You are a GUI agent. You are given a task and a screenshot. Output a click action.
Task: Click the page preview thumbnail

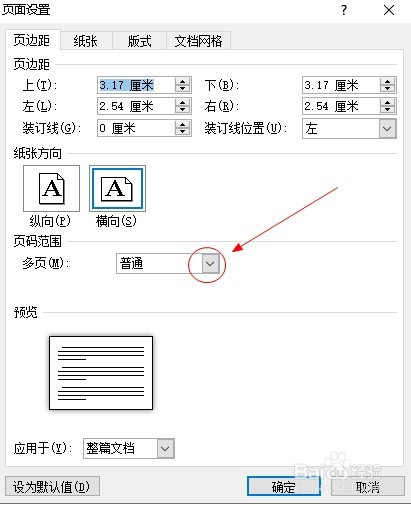point(101,373)
